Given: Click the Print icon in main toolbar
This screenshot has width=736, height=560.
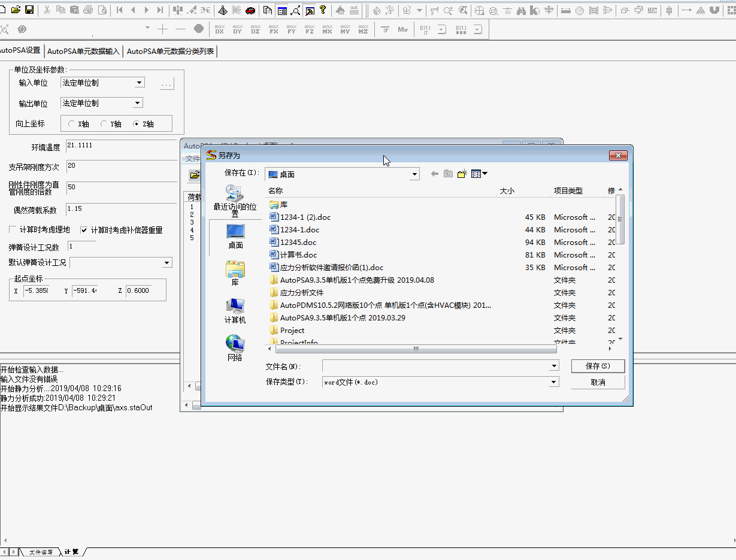Looking at the screenshot, I should pos(88,10).
